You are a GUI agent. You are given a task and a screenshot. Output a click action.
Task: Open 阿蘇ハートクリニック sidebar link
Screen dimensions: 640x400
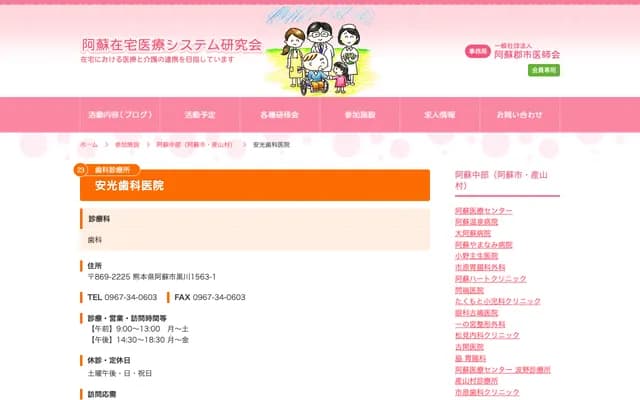[x=491, y=278]
